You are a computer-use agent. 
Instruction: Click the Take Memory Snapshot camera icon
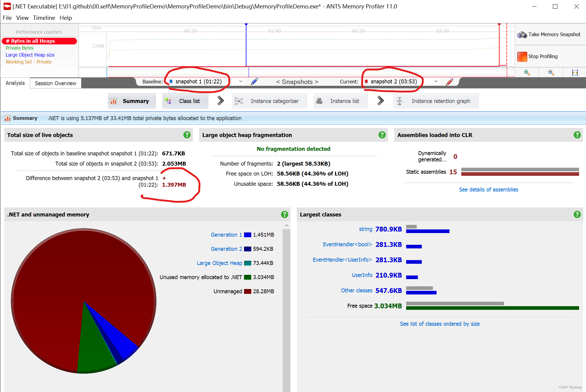522,35
